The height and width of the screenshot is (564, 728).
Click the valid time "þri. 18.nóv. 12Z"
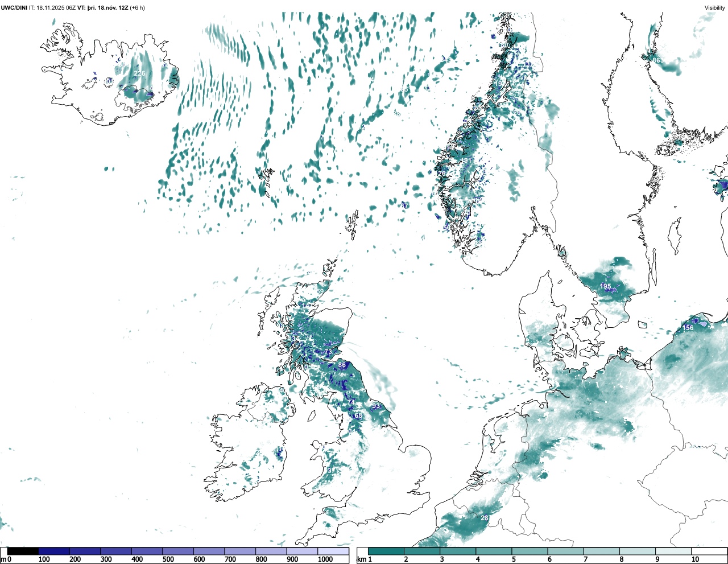pyautogui.click(x=107, y=7)
